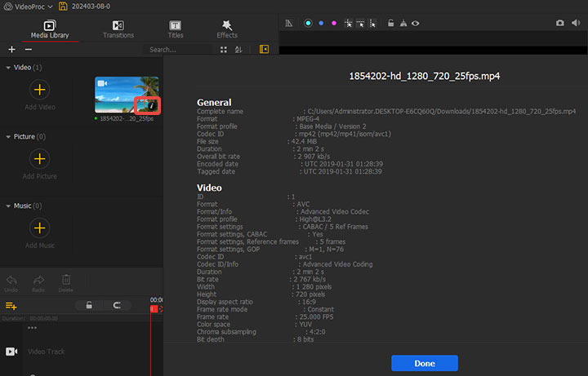Click the Add Music plus icon
The image size is (588, 376).
[x=39, y=228]
